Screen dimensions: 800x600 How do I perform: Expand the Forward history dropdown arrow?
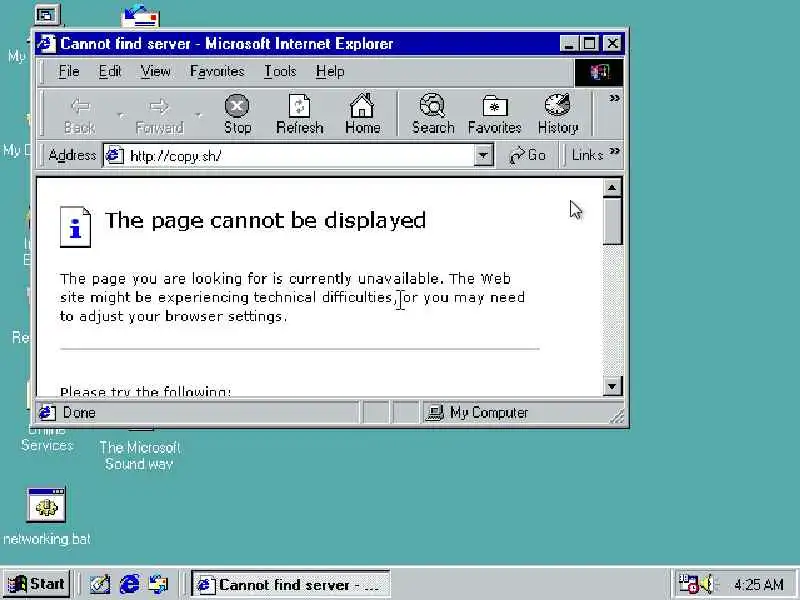[x=198, y=115]
